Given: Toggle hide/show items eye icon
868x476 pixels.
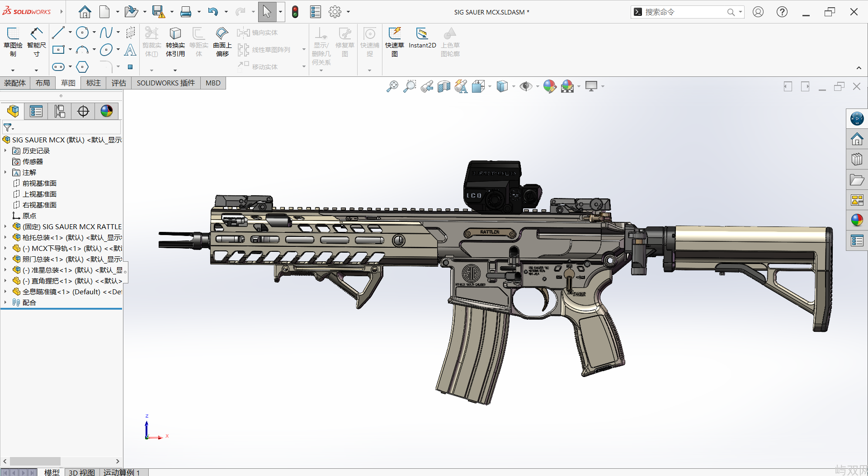Looking at the screenshot, I should (525, 86).
